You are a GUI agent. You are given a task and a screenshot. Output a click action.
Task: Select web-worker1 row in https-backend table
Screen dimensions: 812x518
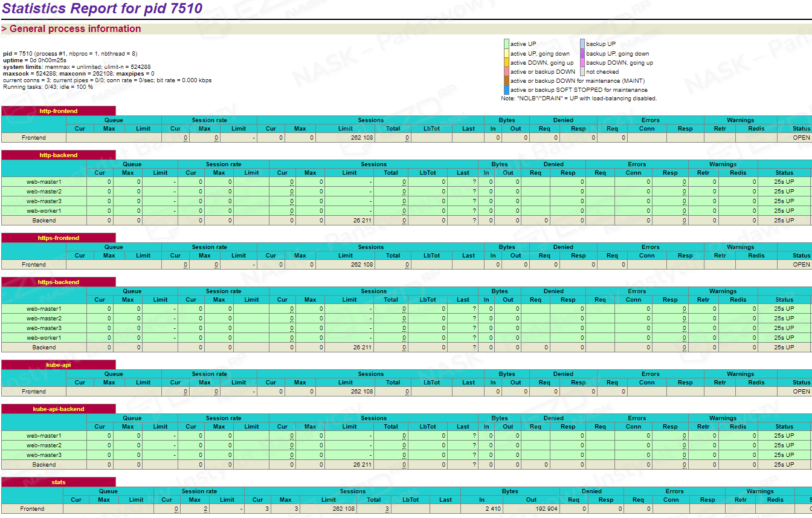point(44,338)
